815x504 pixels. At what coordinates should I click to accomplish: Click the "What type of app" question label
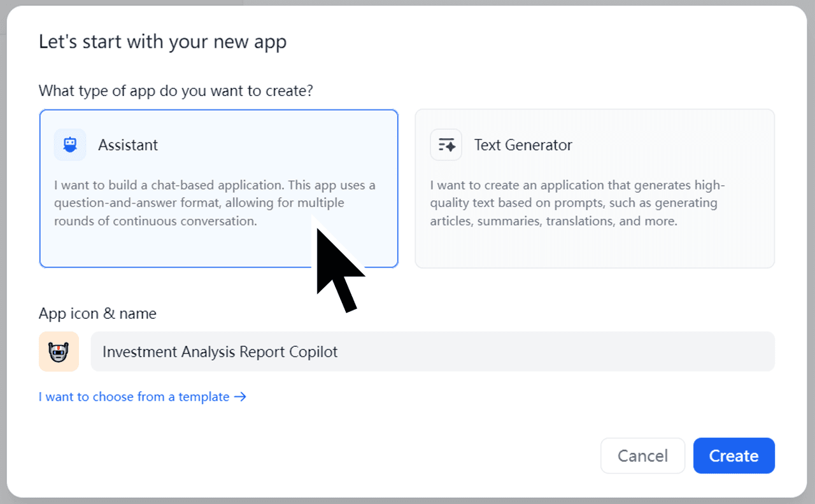tap(176, 90)
